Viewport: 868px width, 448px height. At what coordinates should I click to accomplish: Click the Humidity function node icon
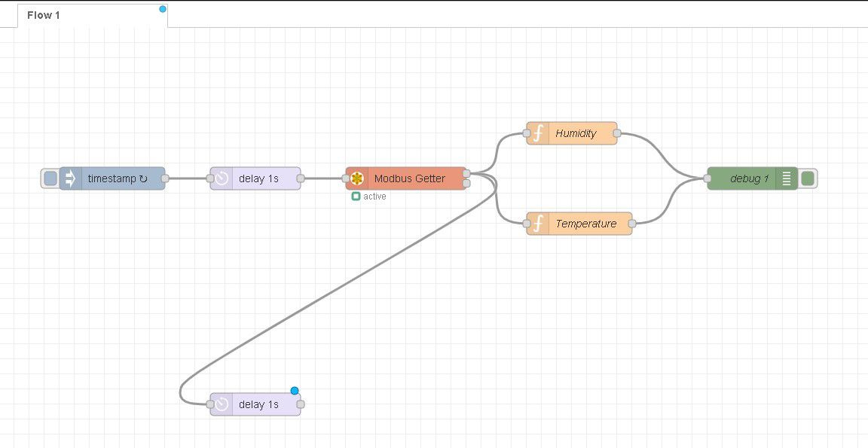pyautogui.click(x=538, y=133)
